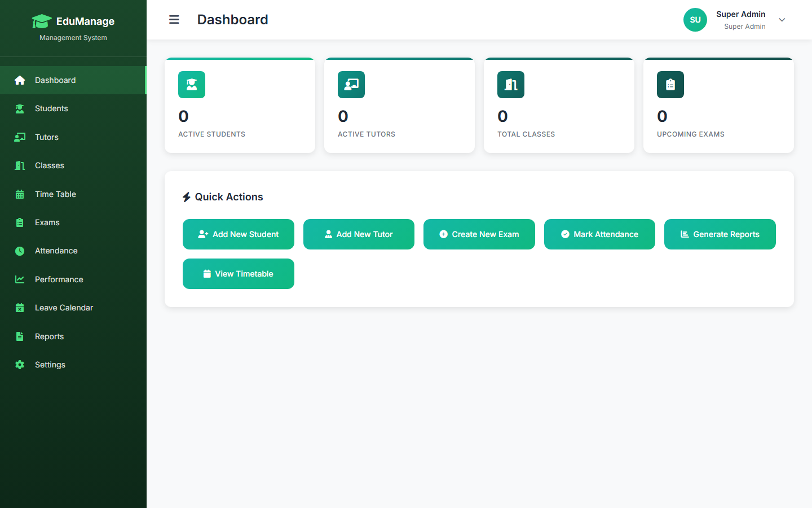Open Time Table from sidebar
The image size is (812, 508).
tap(73, 194)
